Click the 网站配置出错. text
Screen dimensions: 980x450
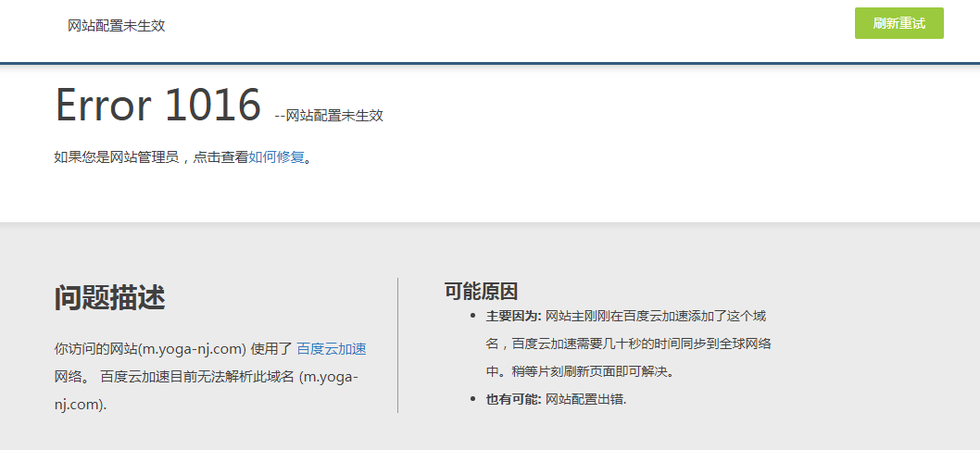(585, 400)
